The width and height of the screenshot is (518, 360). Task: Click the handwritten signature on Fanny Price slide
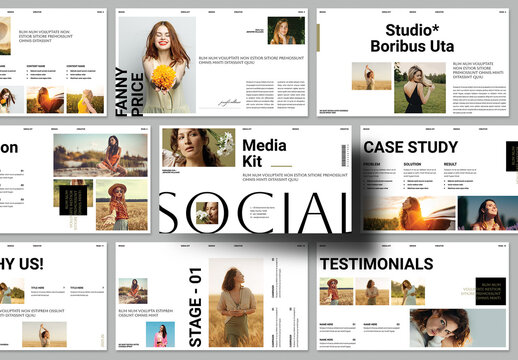(229, 102)
